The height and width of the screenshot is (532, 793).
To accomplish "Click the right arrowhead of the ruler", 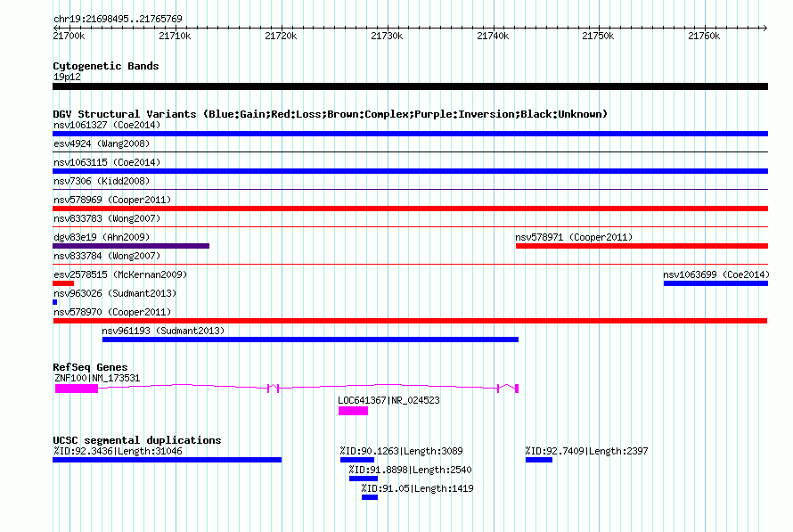I will click(x=764, y=28).
